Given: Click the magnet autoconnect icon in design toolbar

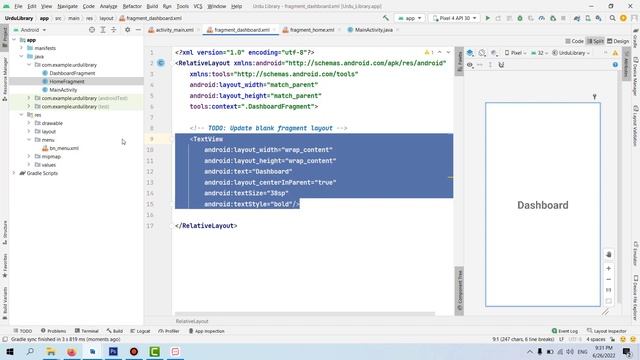Looking at the screenshot, I should (x=501, y=65).
